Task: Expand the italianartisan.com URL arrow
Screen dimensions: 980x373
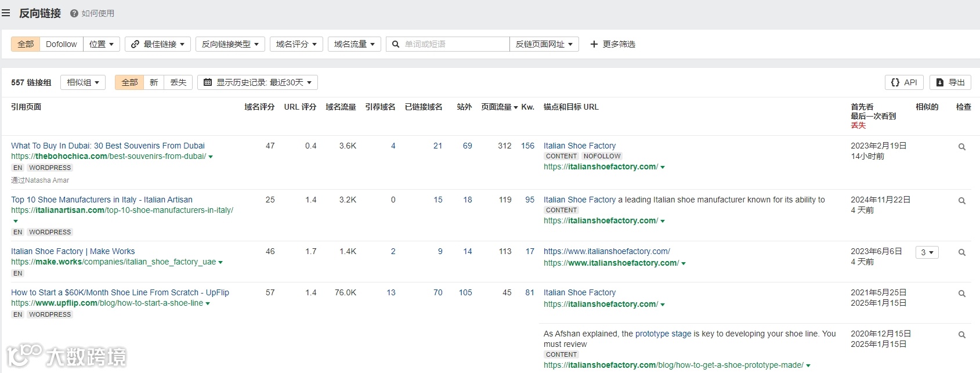Action: tap(16, 221)
